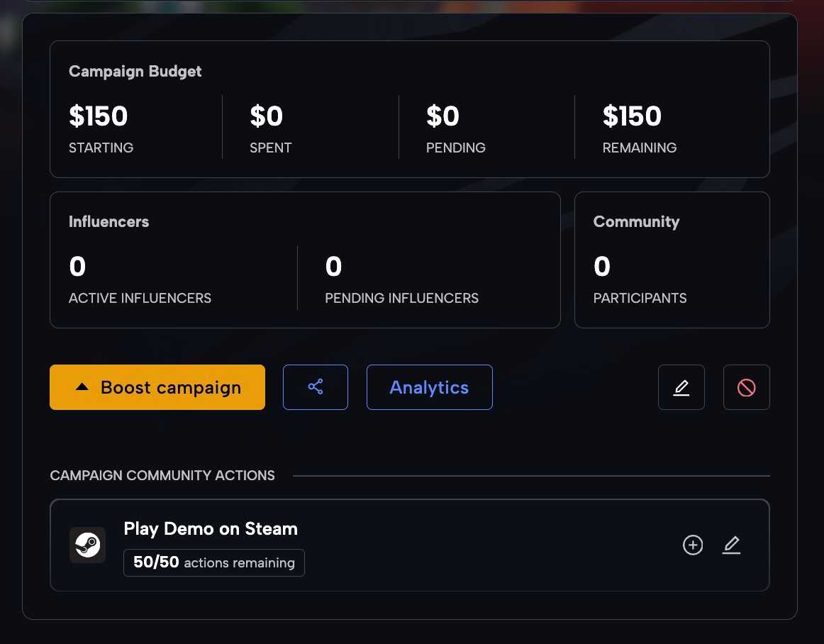The height and width of the screenshot is (644, 824).
Task: Click the red cancel campaign icon
Action: [746, 387]
